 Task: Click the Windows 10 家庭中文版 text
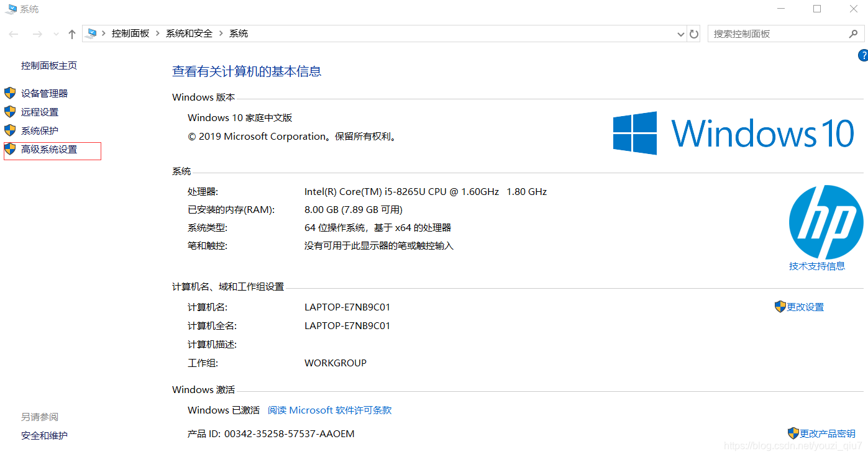240,117
